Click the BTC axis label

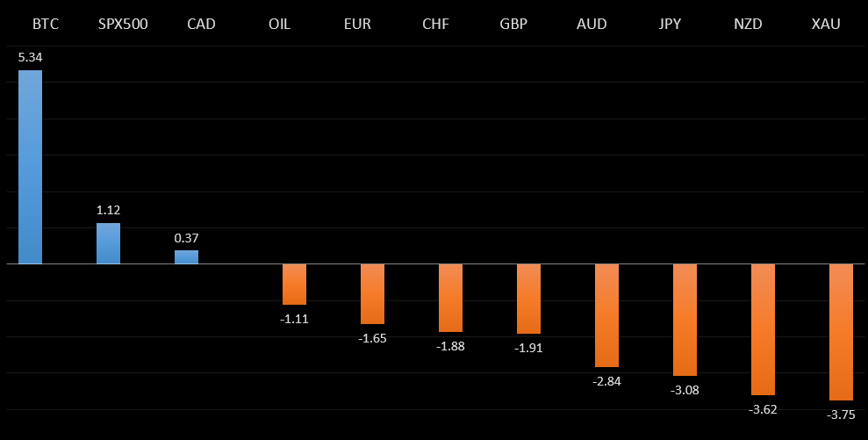[45, 24]
